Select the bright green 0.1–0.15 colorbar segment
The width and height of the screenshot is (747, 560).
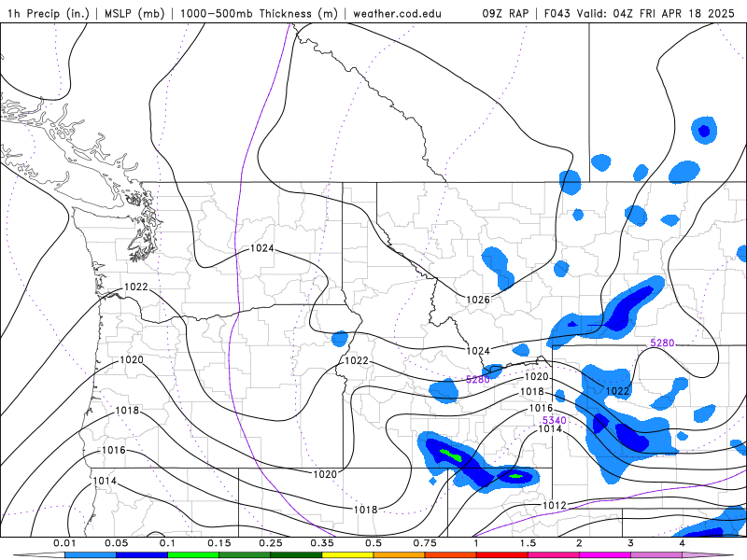[193, 555]
